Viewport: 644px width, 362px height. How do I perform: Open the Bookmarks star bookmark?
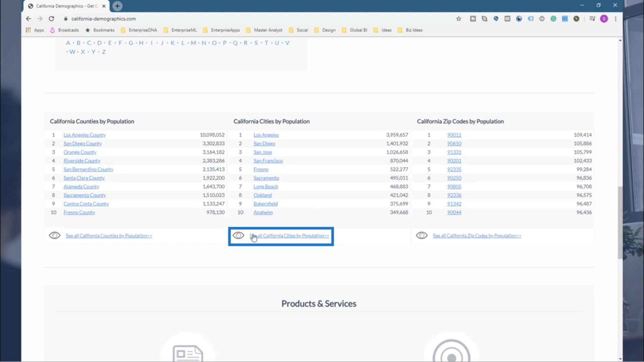point(100,30)
